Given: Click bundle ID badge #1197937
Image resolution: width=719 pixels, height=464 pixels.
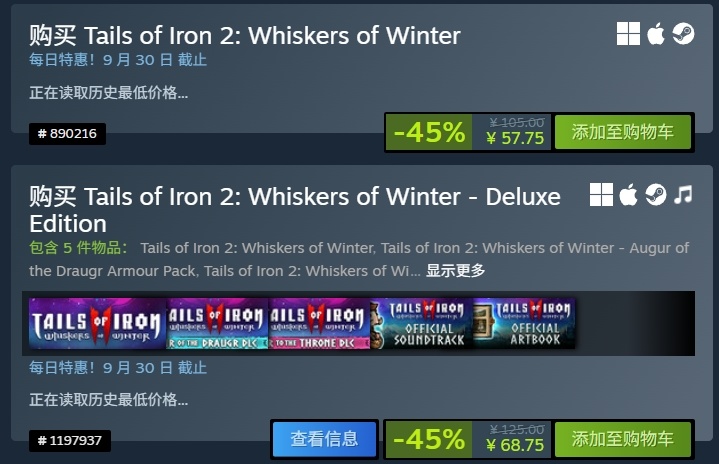Looking at the screenshot, I should pyautogui.click(x=70, y=441).
